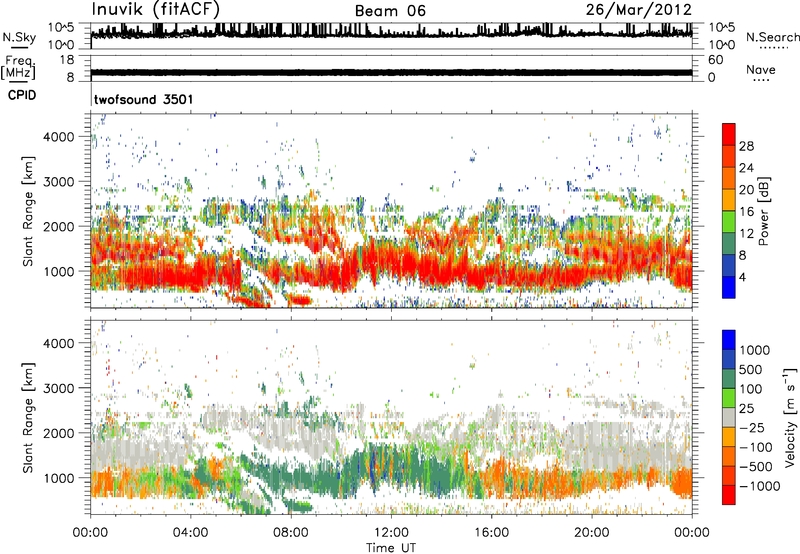
Task: Select the 'twofsound 3501' CPID text
Action: (144, 99)
